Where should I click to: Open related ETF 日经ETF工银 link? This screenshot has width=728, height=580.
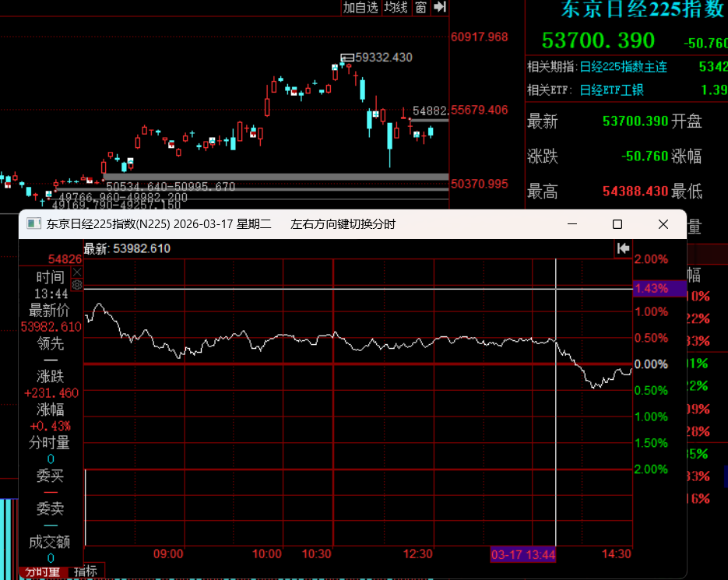click(x=612, y=90)
